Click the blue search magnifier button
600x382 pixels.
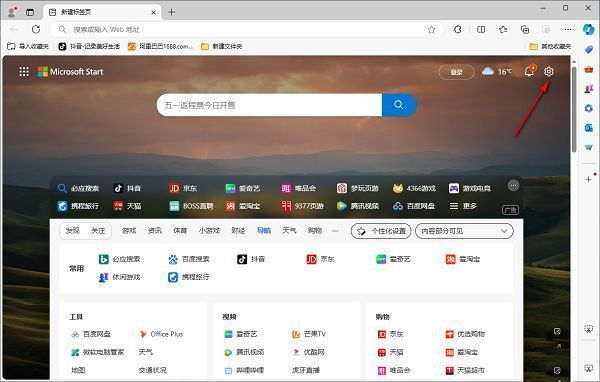399,105
